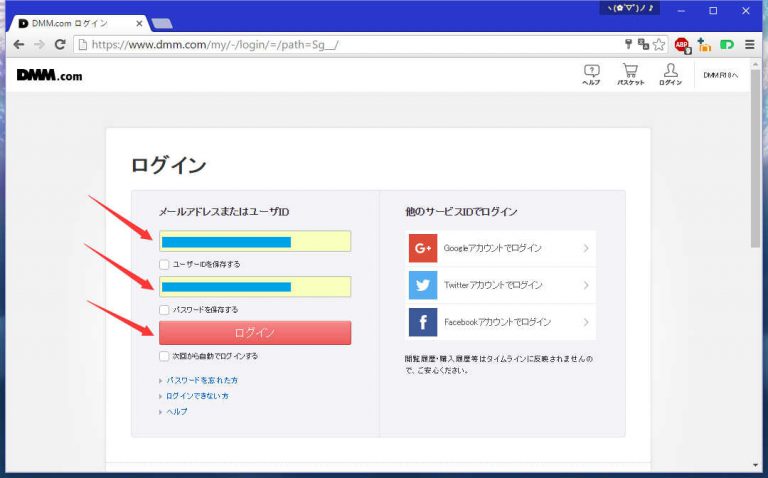Click the chevron on Twitter login row

pos(586,285)
